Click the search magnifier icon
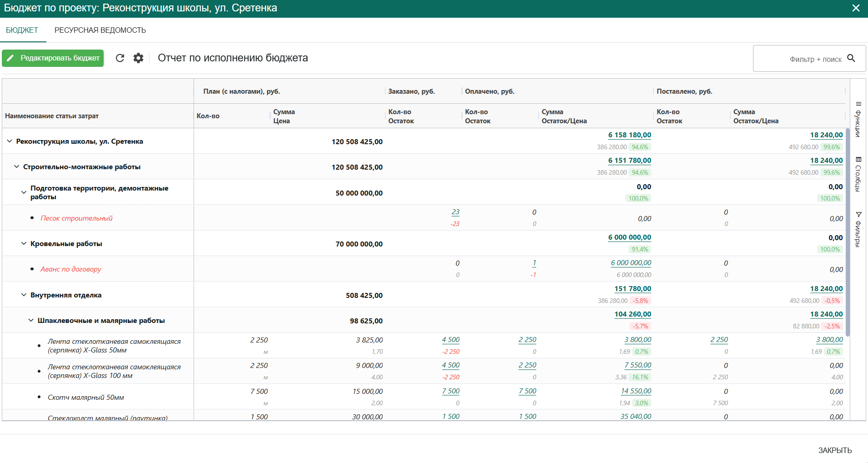This screenshot has width=868, height=463. click(851, 58)
